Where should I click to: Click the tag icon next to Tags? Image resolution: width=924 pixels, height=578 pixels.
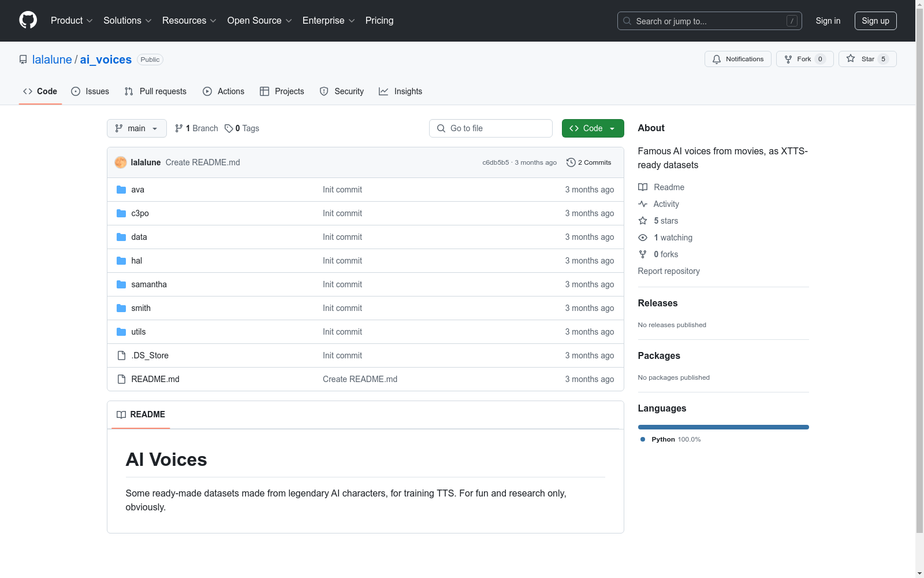[229, 128]
